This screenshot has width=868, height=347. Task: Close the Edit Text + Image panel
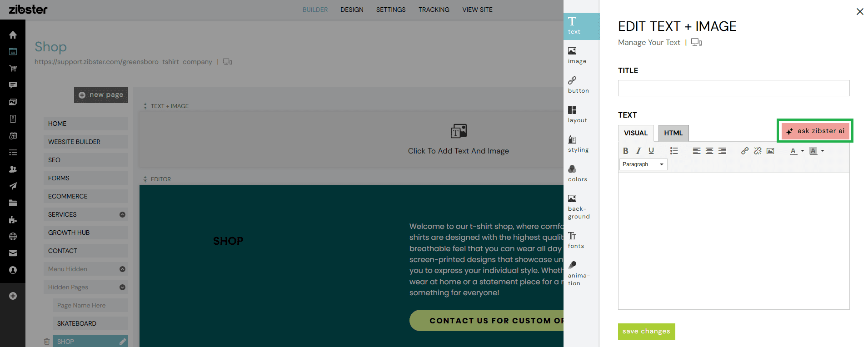(860, 12)
